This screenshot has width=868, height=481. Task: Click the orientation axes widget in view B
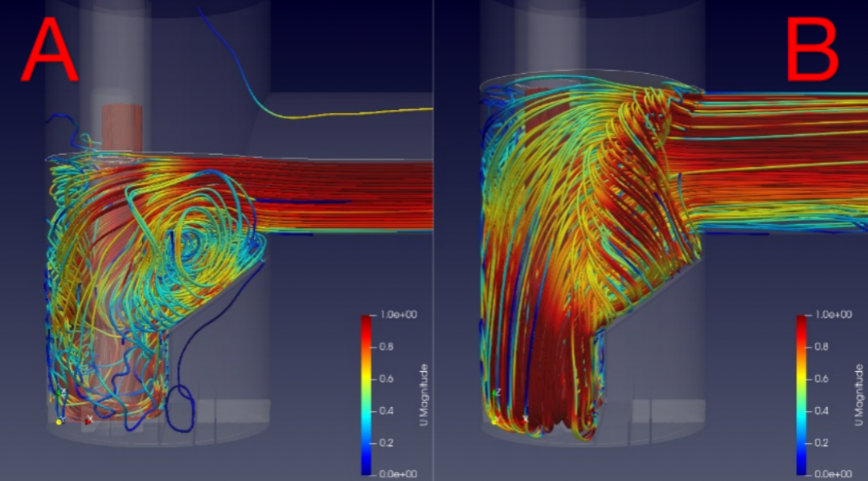click(510, 407)
